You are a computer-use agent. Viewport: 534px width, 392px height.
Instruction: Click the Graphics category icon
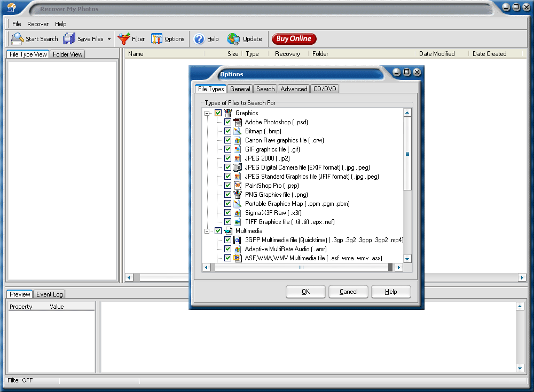pos(228,113)
